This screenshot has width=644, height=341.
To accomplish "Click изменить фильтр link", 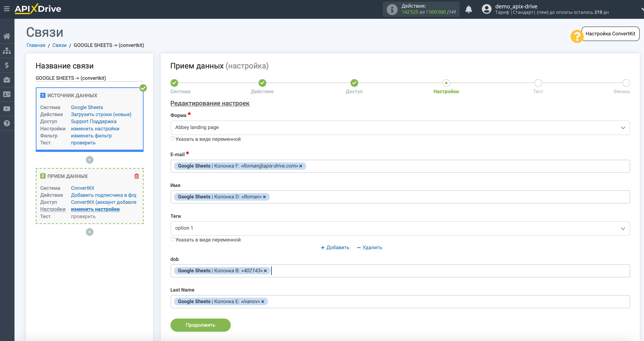I will pos(91,136).
